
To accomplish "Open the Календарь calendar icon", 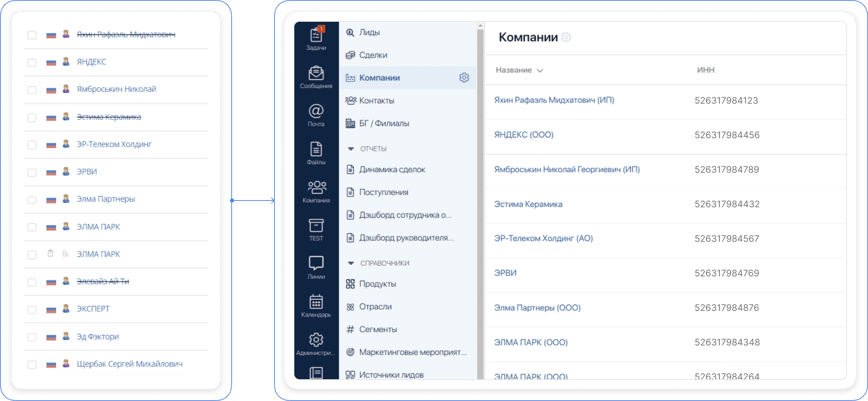I will point(316,302).
